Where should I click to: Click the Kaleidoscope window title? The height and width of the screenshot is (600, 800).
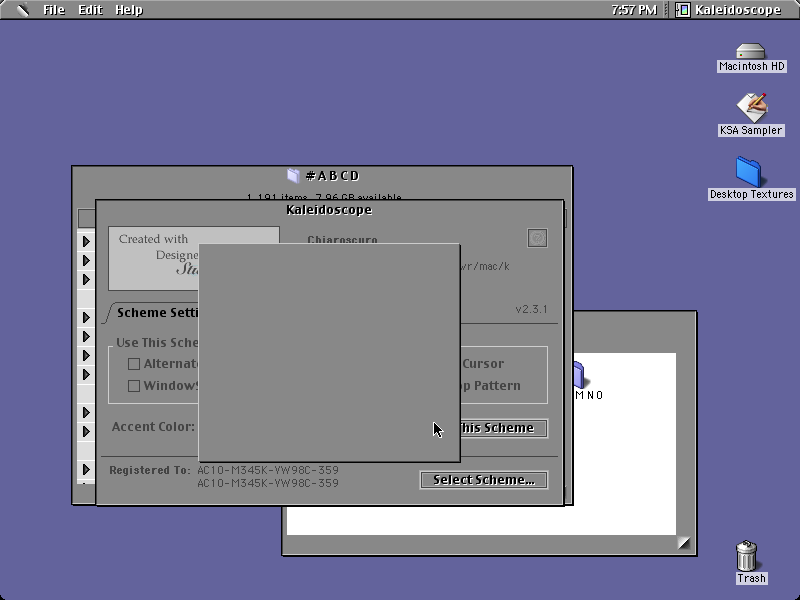coord(329,210)
